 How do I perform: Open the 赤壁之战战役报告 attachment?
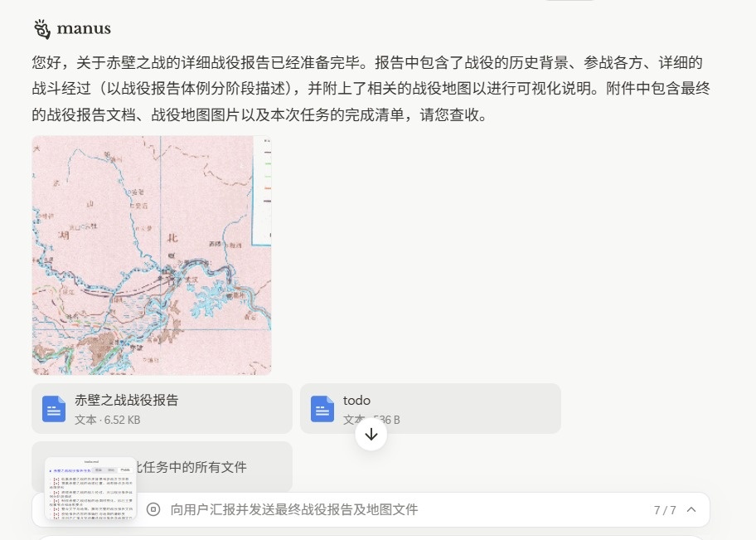tap(162, 408)
